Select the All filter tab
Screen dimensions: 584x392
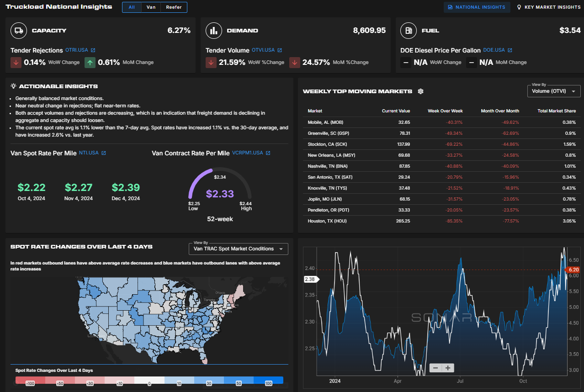132,7
